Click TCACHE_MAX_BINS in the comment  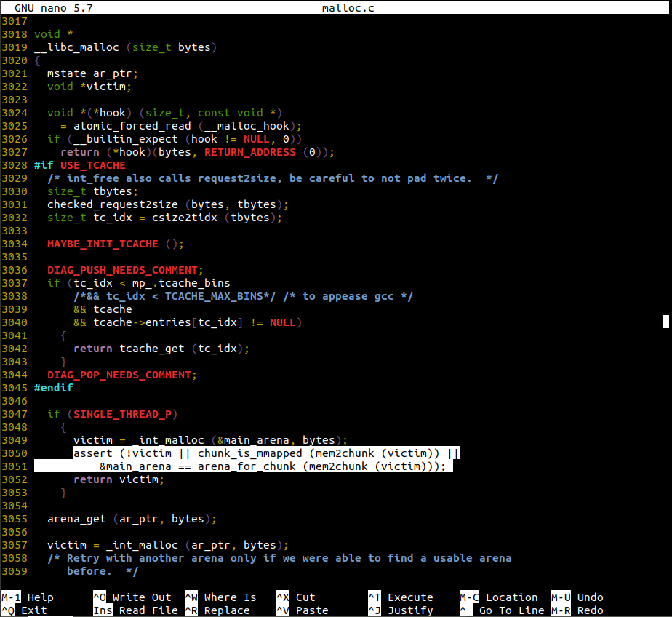214,296
